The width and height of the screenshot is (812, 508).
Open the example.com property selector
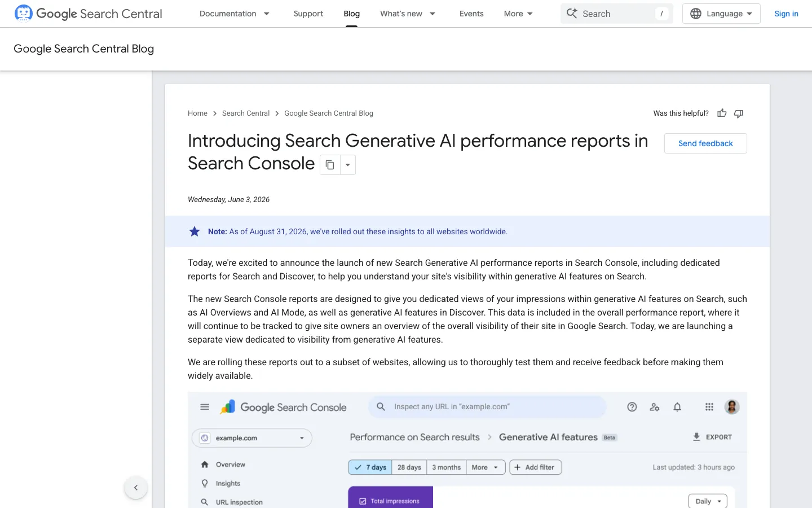click(252, 438)
